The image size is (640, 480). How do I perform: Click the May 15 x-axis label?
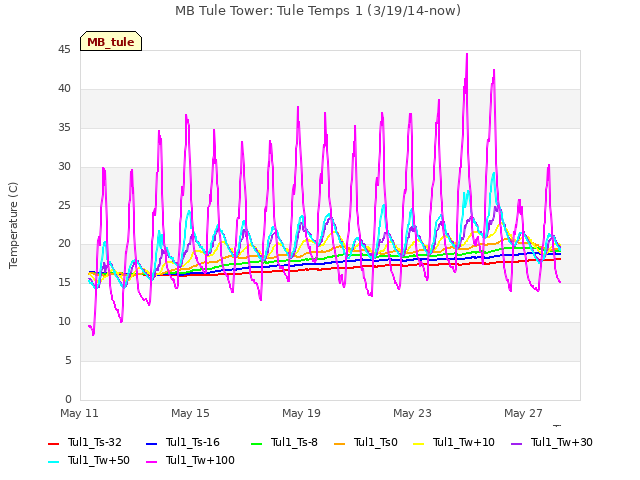190,413
